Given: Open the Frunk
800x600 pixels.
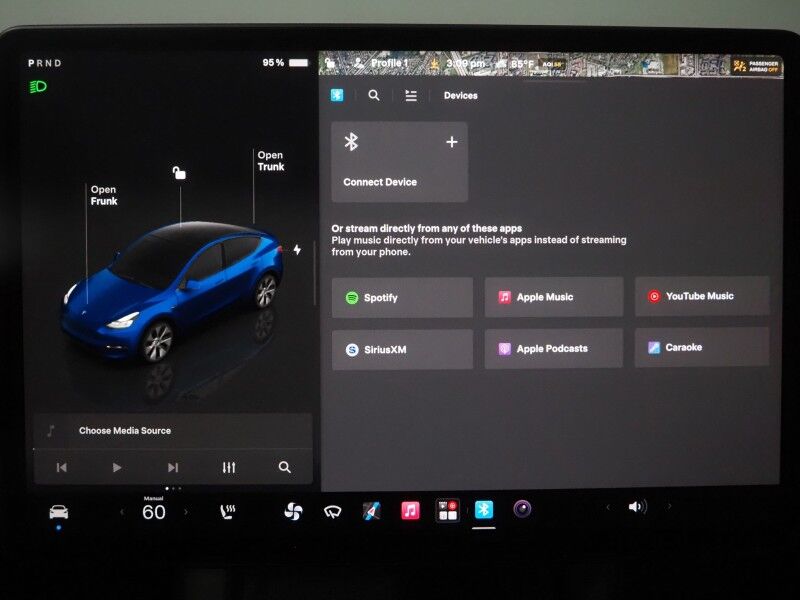Looking at the screenshot, I should coord(104,195).
